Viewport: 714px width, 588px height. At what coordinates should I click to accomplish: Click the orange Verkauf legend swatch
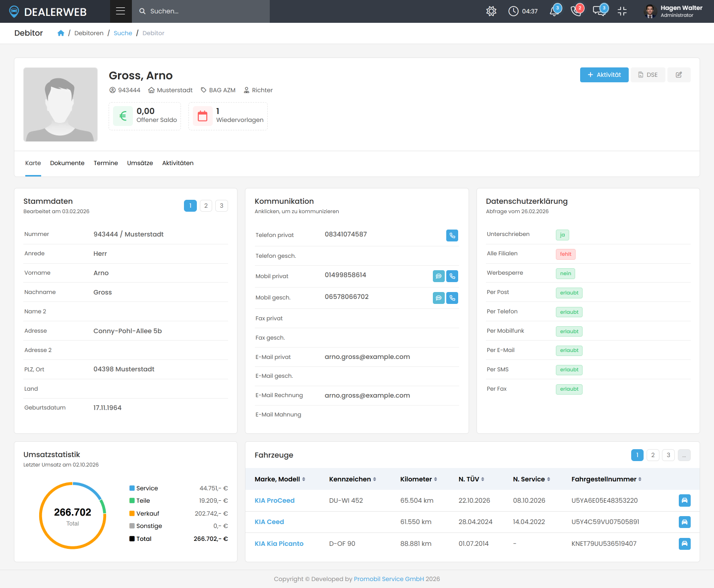(x=132, y=514)
